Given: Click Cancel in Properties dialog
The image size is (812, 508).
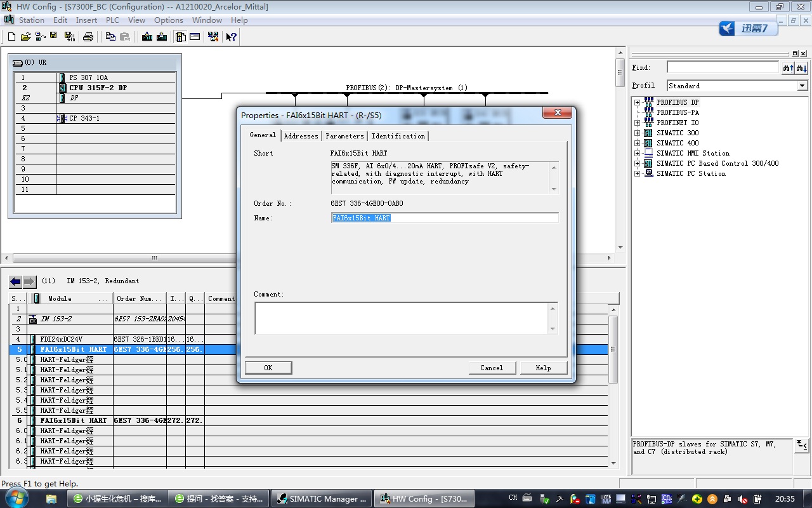Looking at the screenshot, I should pos(492,368).
